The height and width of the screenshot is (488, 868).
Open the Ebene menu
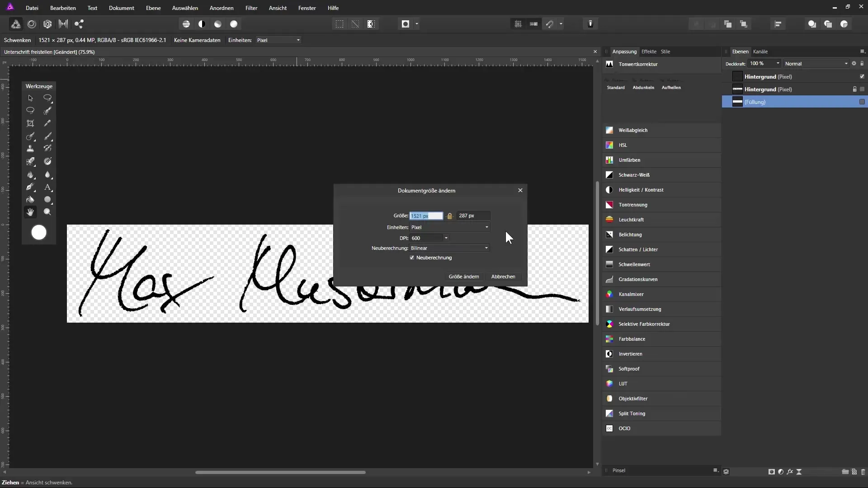tap(153, 8)
